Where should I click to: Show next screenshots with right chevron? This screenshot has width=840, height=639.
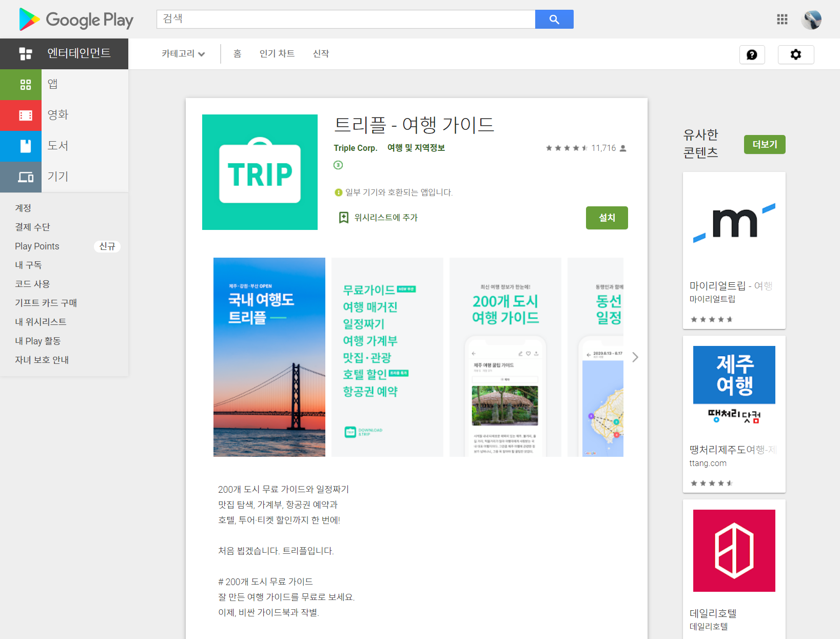tap(635, 357)
